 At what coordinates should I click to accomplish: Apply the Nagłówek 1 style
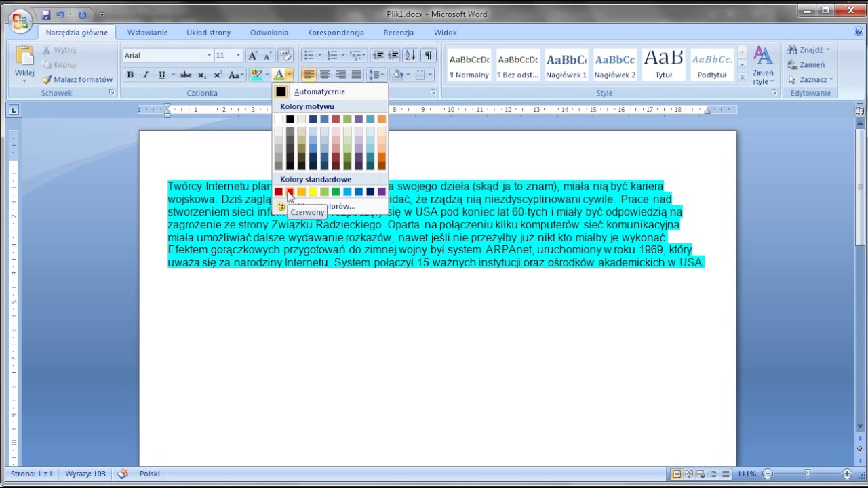tap(566, 64)
